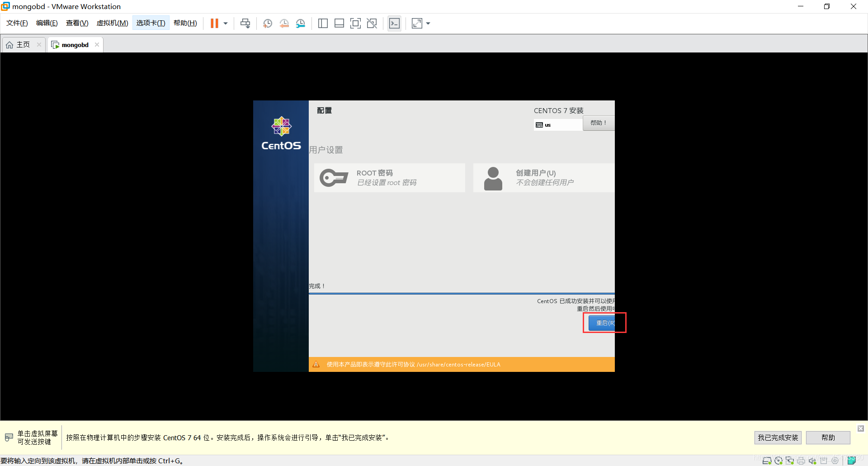Click the sound card status icon
Screen dimensions: 868x466
tap(812, 461)
